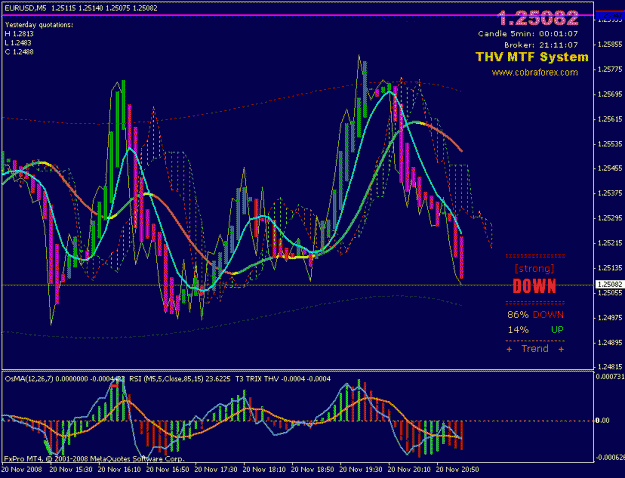
Task: Select the 'Yesterday quotations:' label
Action: [39, 25]
